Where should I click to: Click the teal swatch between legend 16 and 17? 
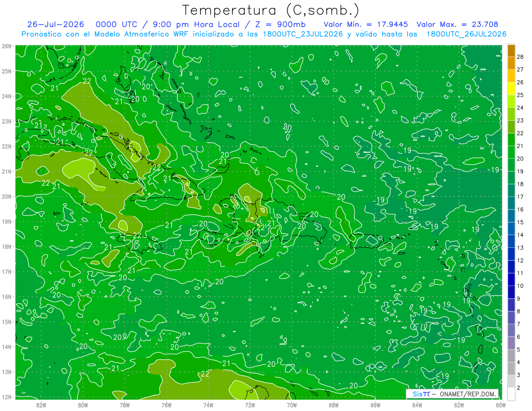tap(511, 203)
